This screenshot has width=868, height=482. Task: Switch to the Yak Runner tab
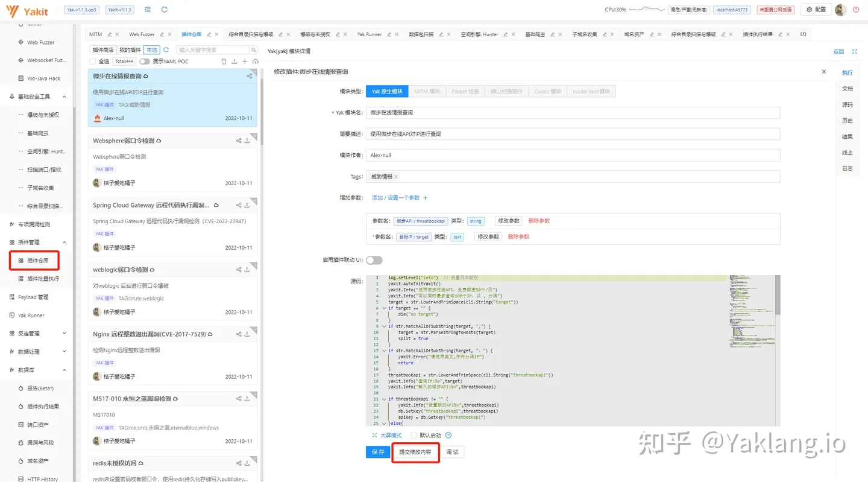pos(370,34)
